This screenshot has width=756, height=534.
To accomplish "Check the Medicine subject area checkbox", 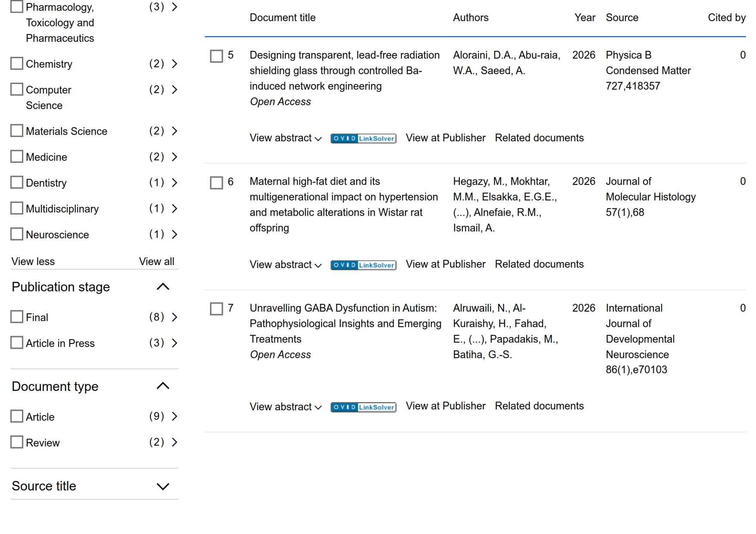I will click(x=17, y=156).
